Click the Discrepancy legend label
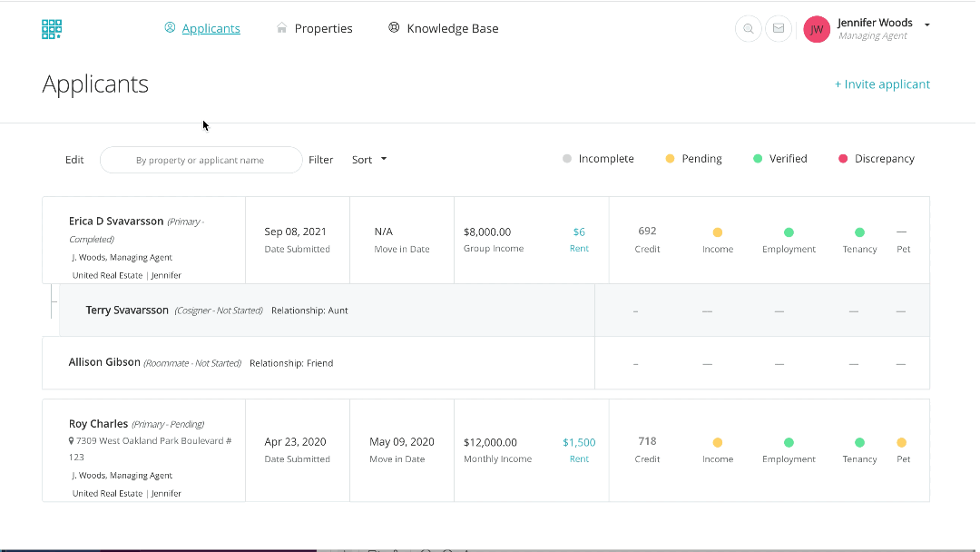 (885, 159)
